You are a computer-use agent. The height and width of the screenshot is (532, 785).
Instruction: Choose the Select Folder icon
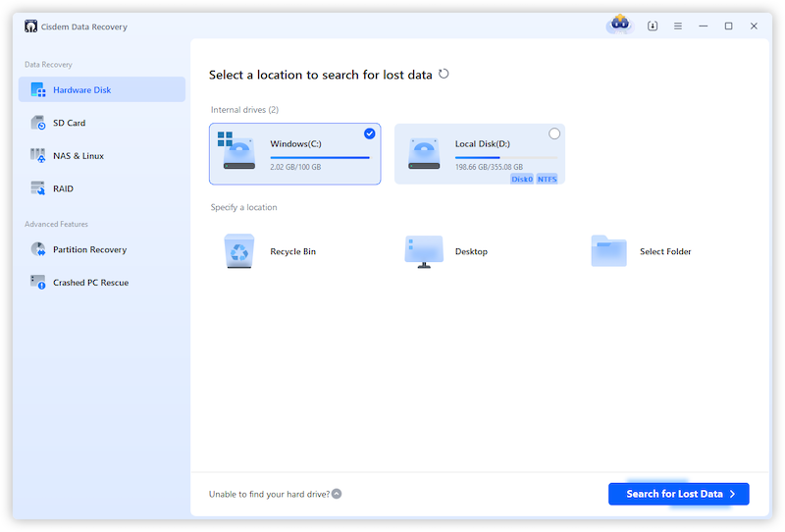[x=608, y=251]
